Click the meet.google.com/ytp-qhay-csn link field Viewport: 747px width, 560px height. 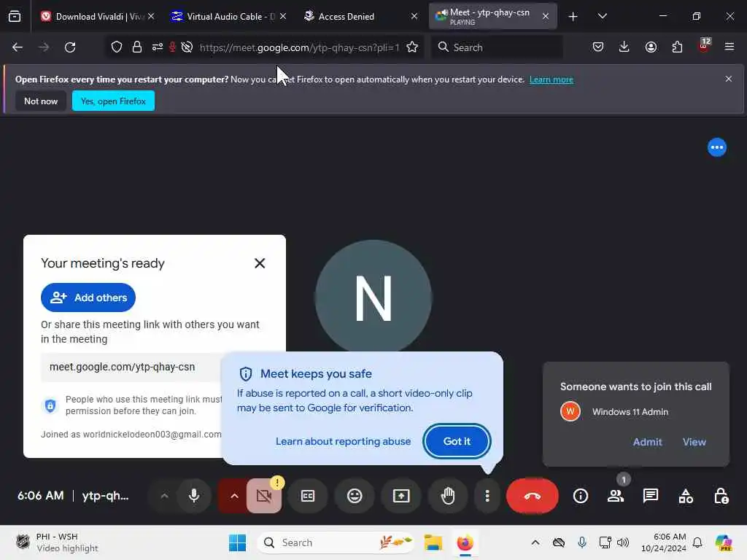(131, 367)
